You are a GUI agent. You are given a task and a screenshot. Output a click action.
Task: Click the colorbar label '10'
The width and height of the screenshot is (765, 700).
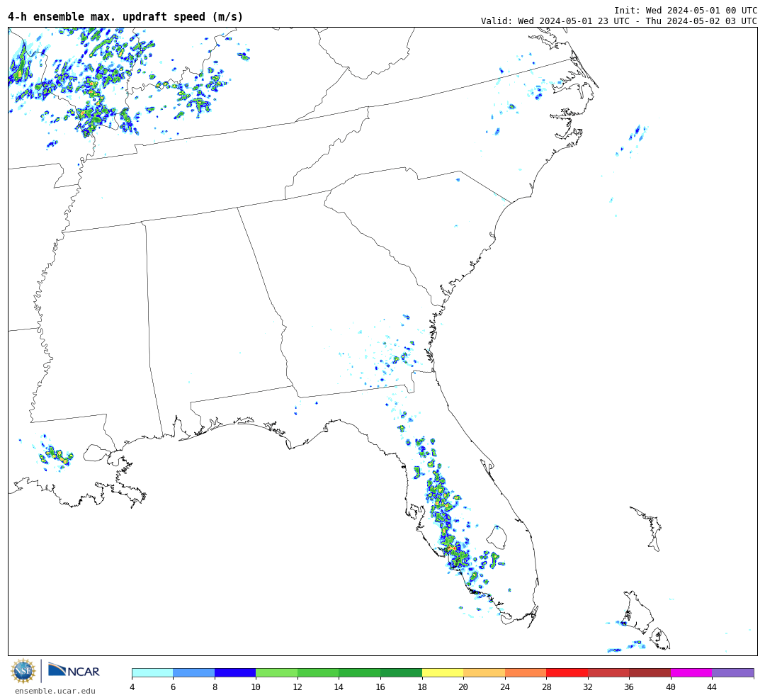pos(256,687)
